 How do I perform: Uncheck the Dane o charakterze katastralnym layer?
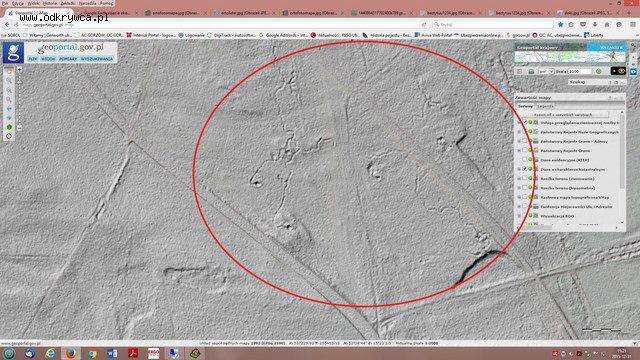(x=524, y=169)
